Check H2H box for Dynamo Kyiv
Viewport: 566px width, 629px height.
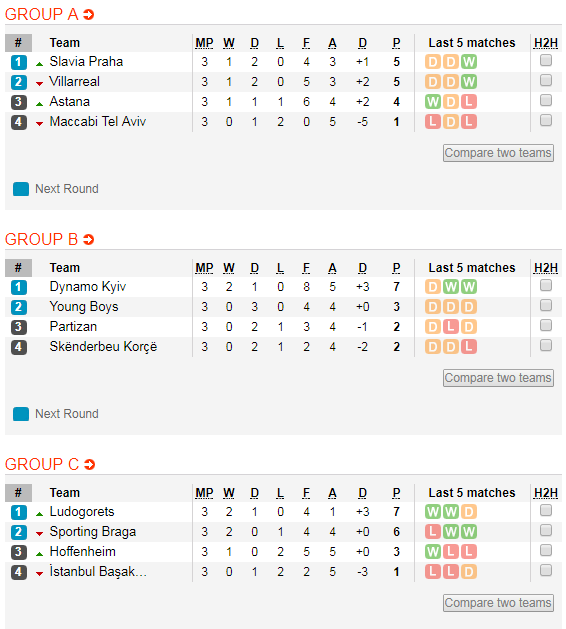[x=546, y=286]
